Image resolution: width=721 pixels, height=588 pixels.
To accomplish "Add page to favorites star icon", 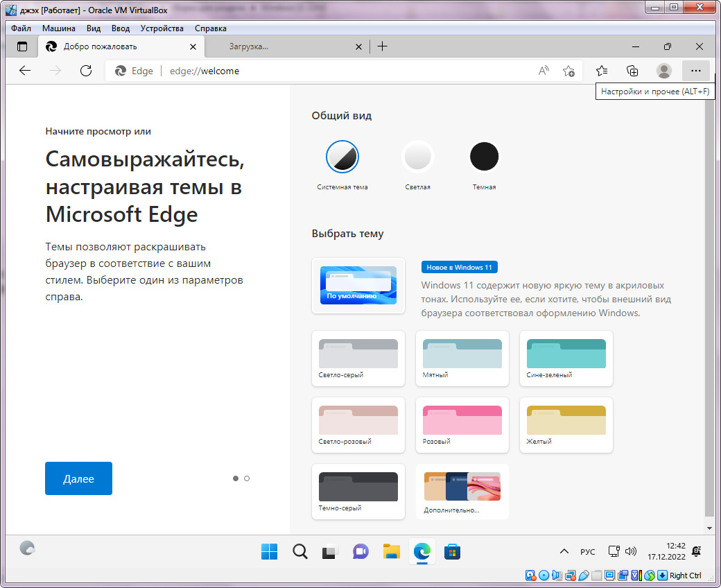I will 568,71.
